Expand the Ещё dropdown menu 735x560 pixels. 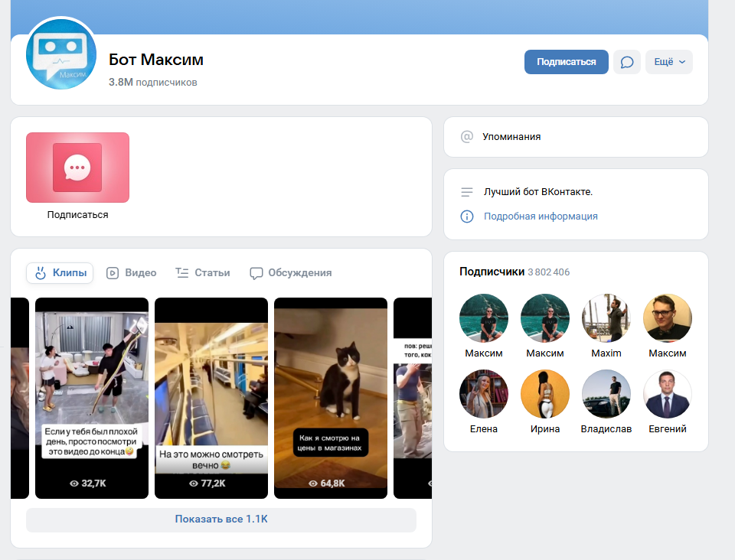pyautogui.click(x=669, y=62)
